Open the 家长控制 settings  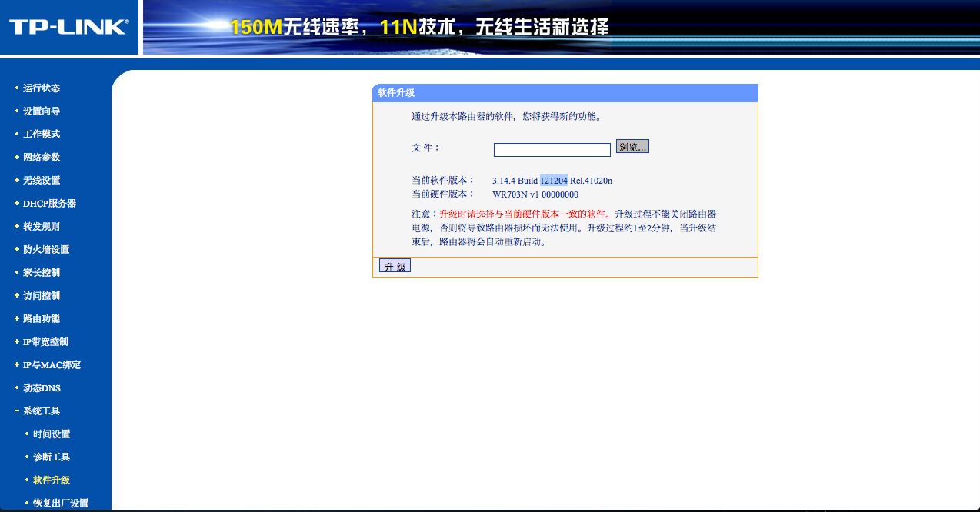coord(42,272)
